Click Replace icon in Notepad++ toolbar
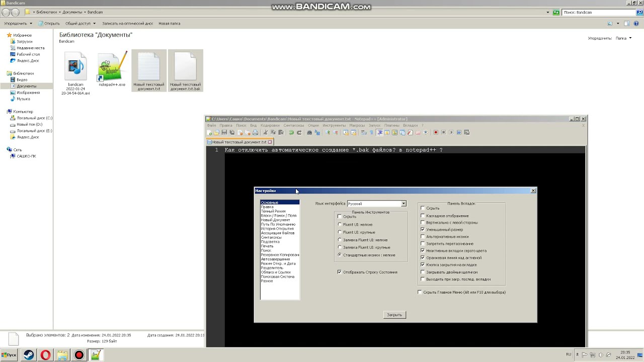 coord(317,132)
